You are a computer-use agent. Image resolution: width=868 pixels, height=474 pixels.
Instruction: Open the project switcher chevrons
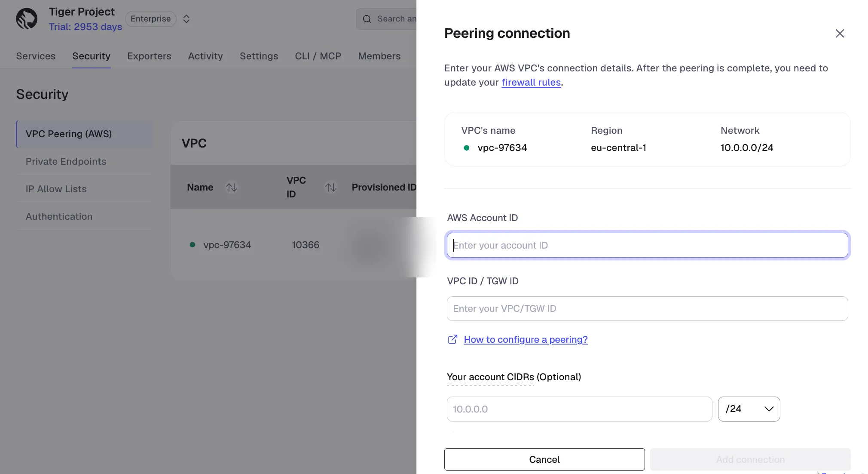pyautogui.click(x=186, y=19)
